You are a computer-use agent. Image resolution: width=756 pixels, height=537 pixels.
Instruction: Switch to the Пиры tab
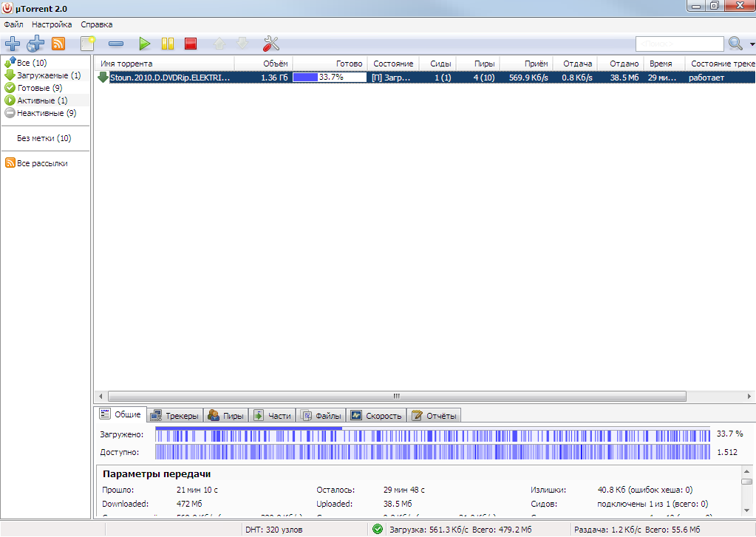pos(226,416)
